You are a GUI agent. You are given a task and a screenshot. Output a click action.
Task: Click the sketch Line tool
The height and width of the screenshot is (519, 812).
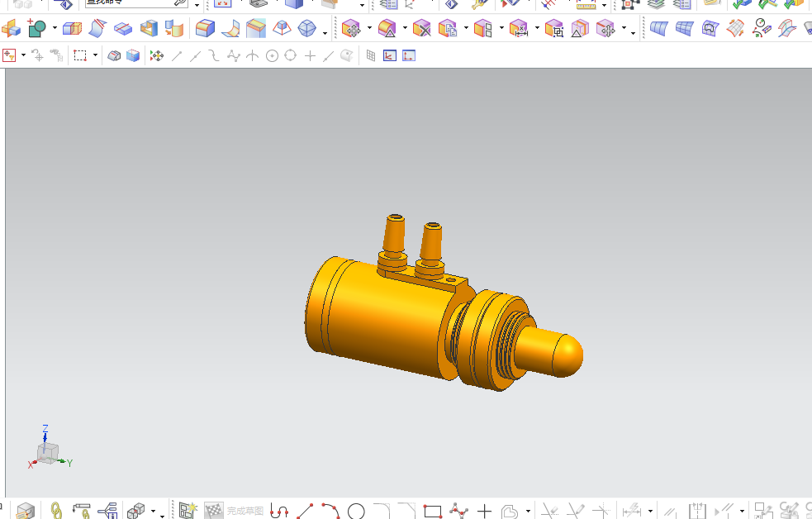[x=305, y=511]
